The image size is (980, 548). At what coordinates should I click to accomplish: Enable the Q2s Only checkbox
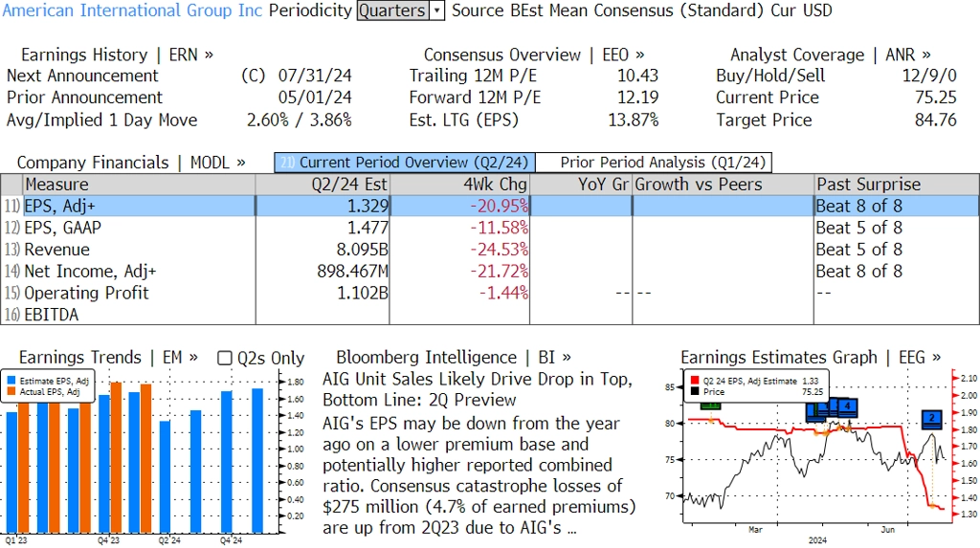pos(225,358)
